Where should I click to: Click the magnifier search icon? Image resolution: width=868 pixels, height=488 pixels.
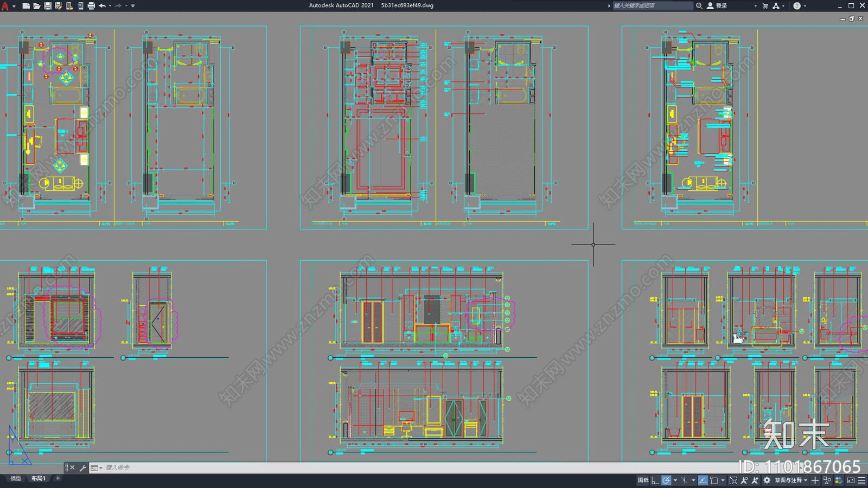pyautogui.click(x=699, y=5)
